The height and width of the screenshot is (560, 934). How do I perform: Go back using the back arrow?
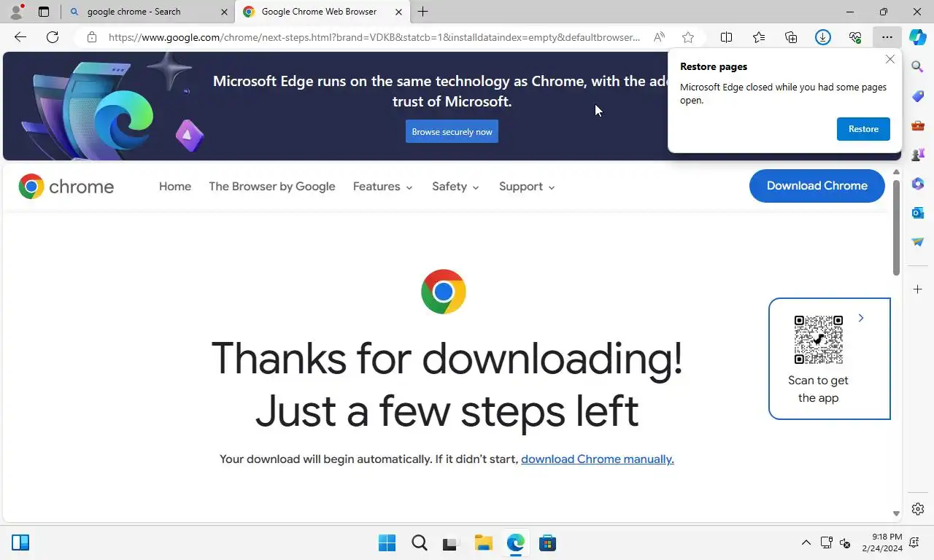tap(20, 37)
